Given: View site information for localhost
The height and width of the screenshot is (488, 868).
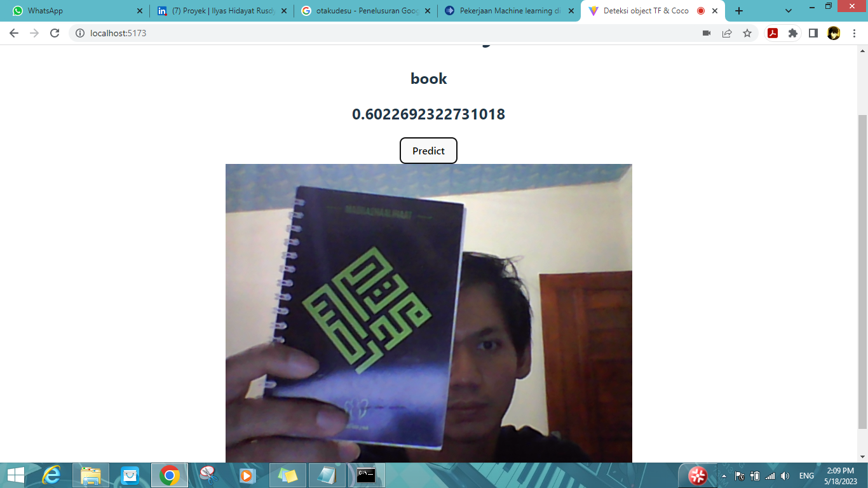Looking at the screenshot, I should click(x=80, y=33).
